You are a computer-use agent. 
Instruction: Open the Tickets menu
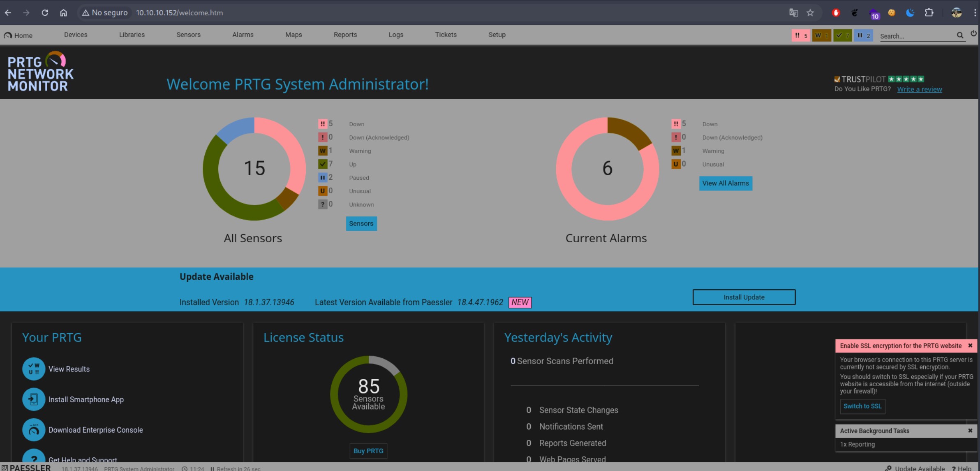446,35
